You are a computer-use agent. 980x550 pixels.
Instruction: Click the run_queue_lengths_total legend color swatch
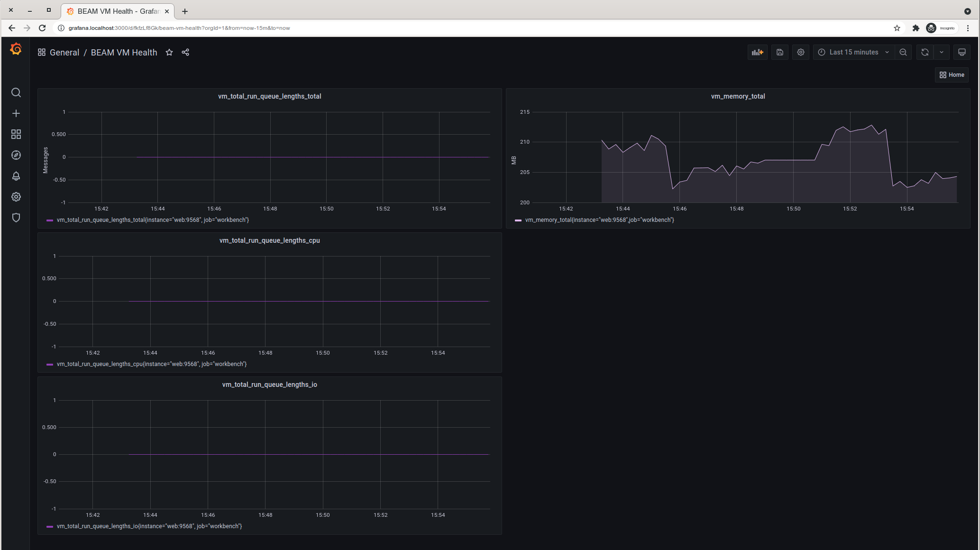pos(50,220)
